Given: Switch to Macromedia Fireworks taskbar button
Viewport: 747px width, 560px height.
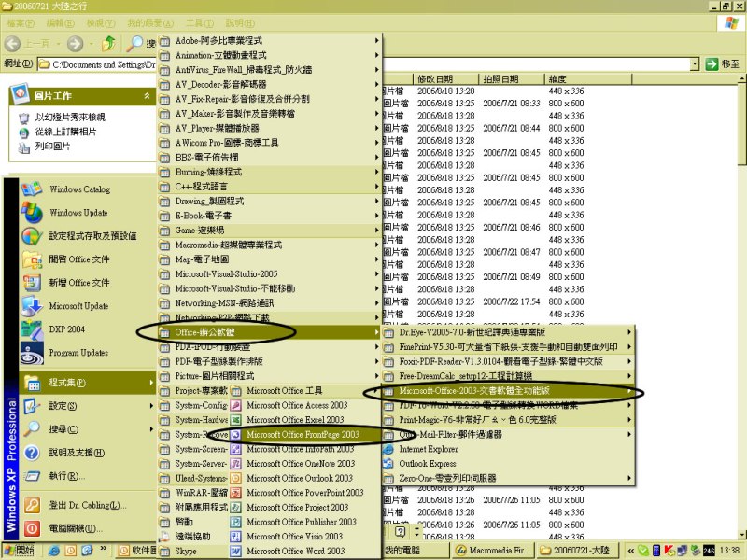Looking at the screenshot, I should (x=493, y=551).
